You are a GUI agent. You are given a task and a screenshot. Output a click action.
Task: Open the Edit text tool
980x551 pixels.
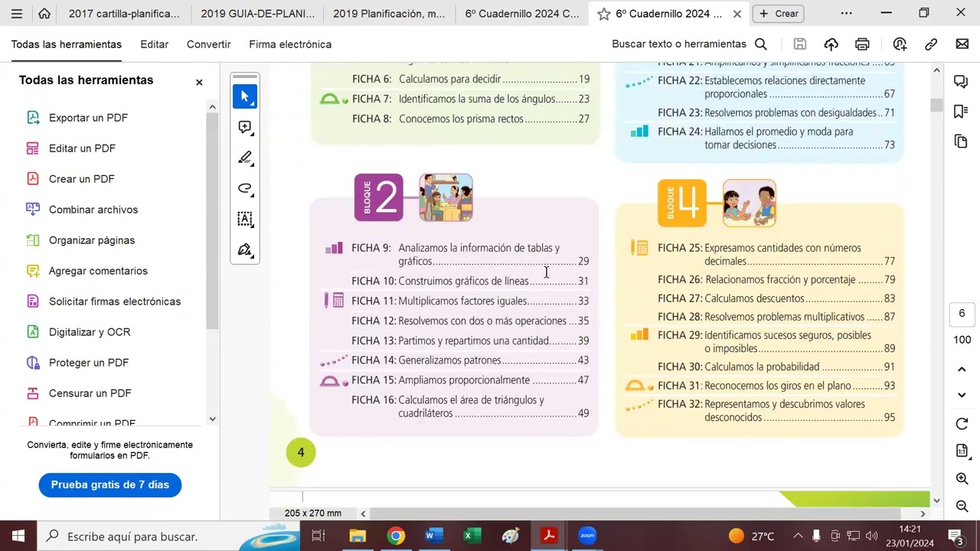(x=245, y=220)
